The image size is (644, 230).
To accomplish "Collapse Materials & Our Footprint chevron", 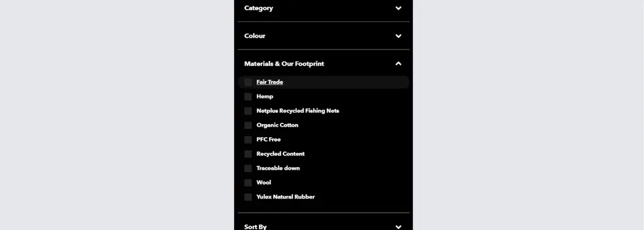I will coord(398,63).
